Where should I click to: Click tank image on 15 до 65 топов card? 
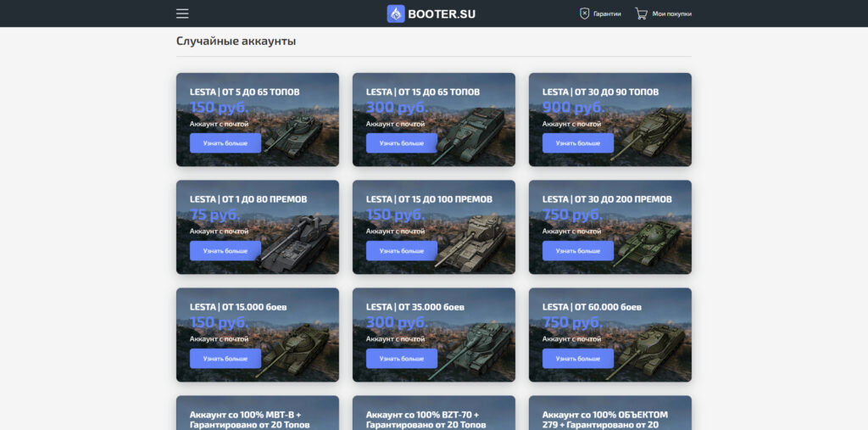pyautogui.click(x=470, y=136)
